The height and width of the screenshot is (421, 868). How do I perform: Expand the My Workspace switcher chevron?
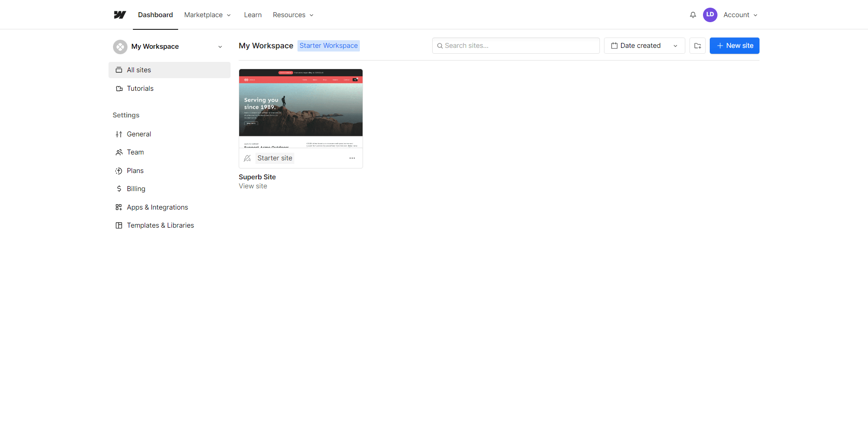pos(220,47)
